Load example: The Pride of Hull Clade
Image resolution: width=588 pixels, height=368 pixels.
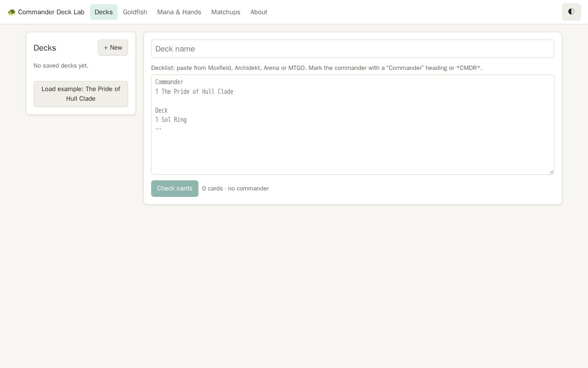coord(81,94)
